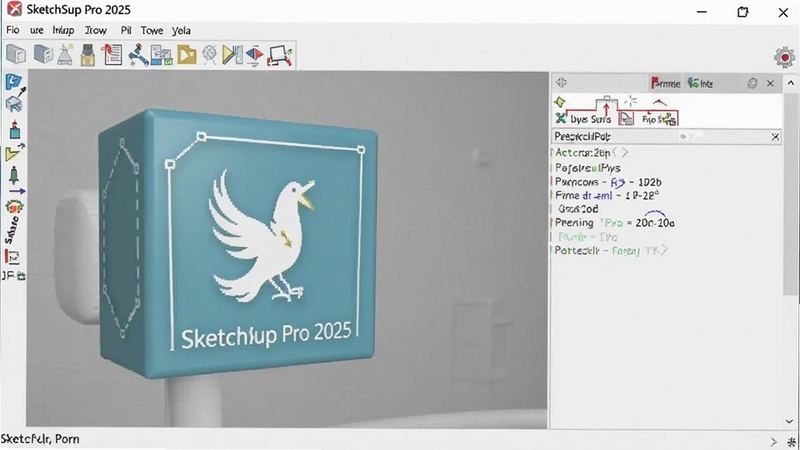
Task: Click the white bird logo on the teal cube
Action: [261, 236]
